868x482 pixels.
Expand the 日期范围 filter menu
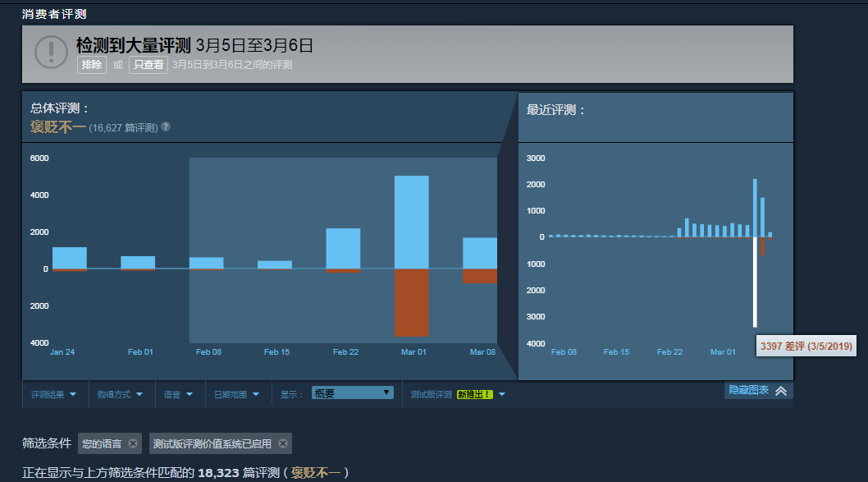236,394
